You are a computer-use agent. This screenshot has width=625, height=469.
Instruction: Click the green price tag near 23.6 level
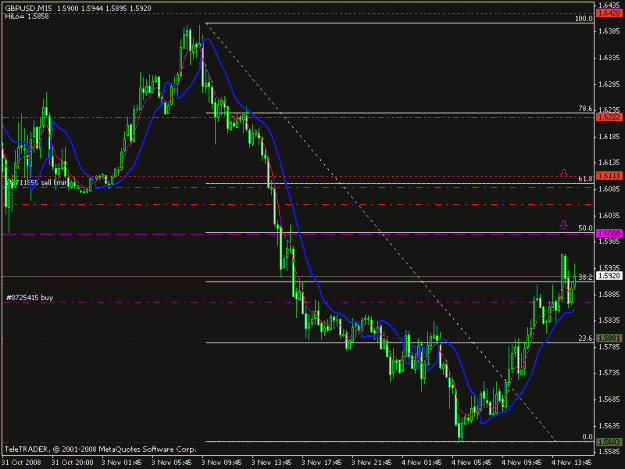tap(609, 338)
